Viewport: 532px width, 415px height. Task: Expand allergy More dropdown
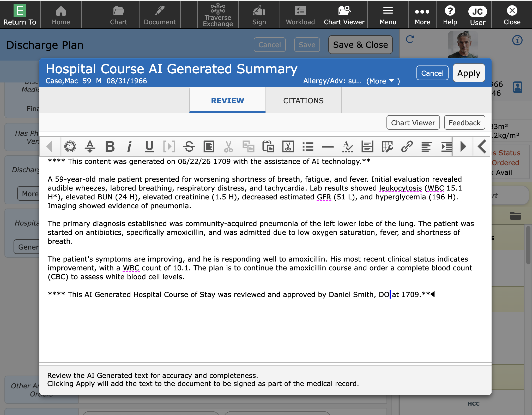[383, 81]
